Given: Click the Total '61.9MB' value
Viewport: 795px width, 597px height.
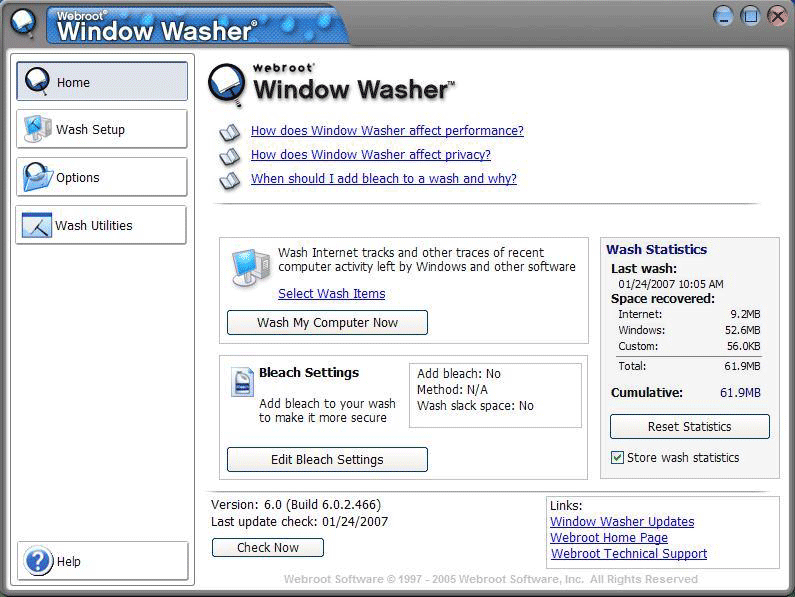Looking at the screenshot, I should (x=742, y=366).
